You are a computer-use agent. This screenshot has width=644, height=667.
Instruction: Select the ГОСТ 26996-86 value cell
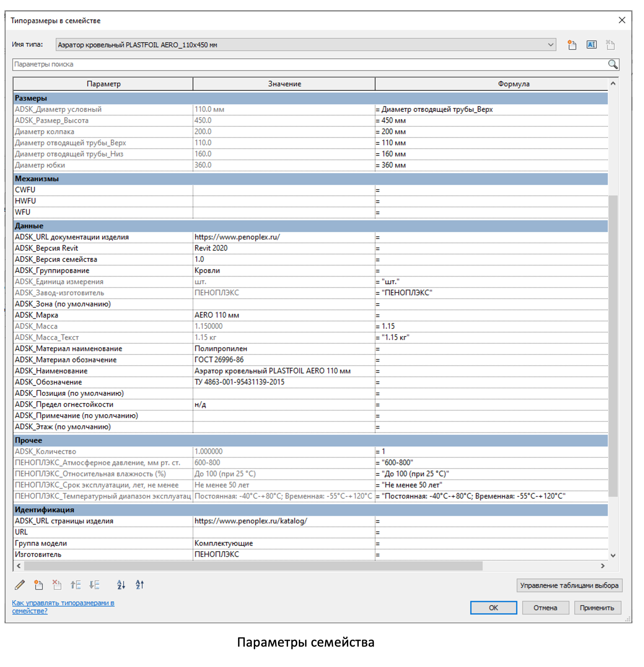click(284, 360)
